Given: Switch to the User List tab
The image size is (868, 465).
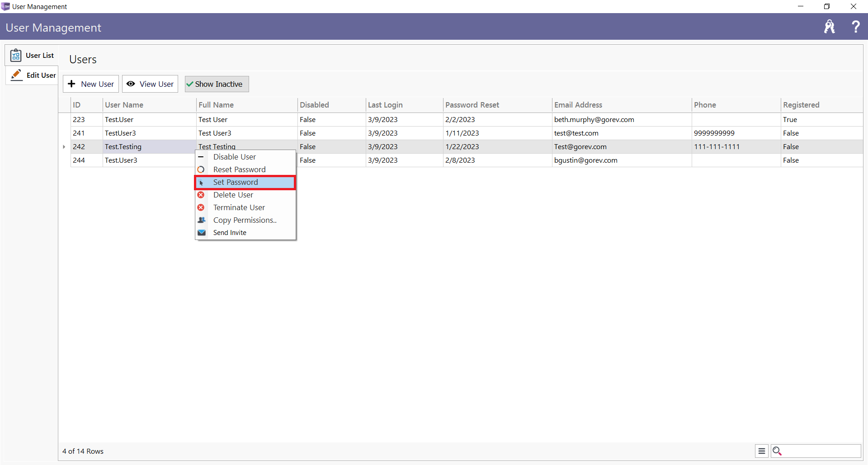Looking at the screenshot, I should pyautogui.click(x=32, y=55).
